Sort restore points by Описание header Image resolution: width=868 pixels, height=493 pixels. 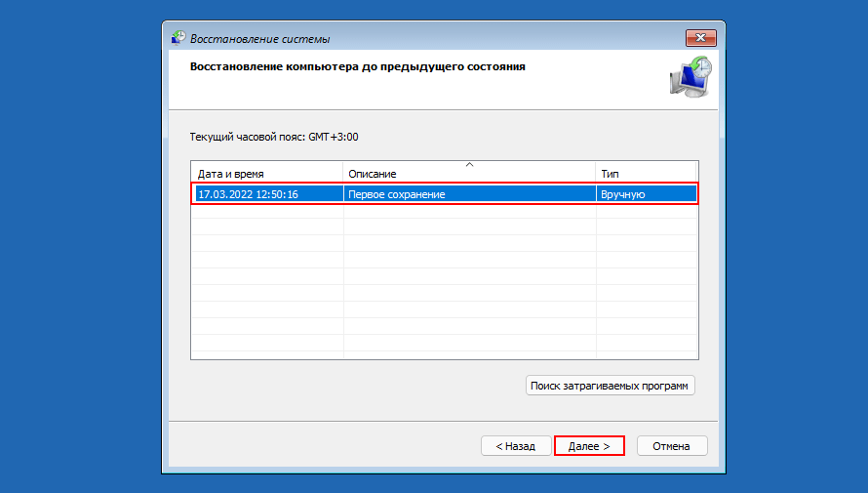coord(469,174)
